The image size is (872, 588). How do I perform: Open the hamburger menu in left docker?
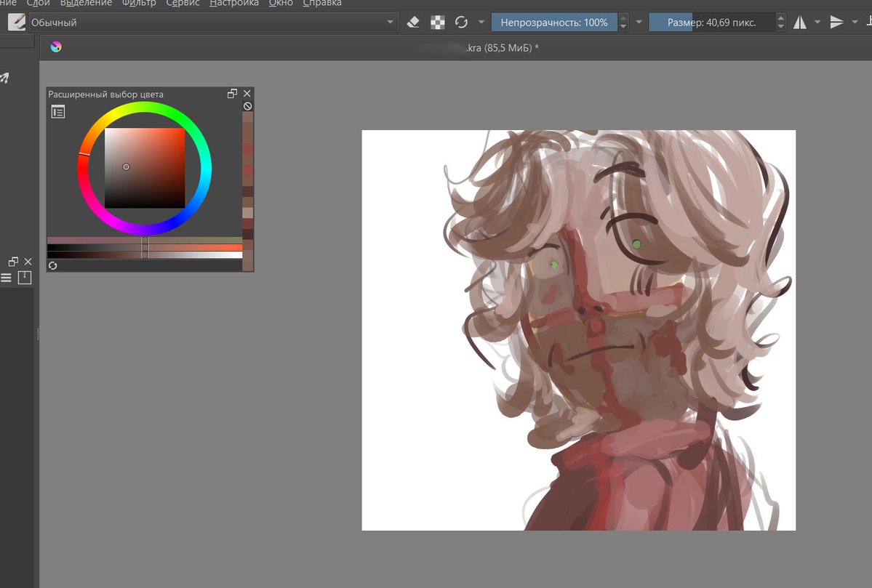pyautogui.click(x=6, y=278)
